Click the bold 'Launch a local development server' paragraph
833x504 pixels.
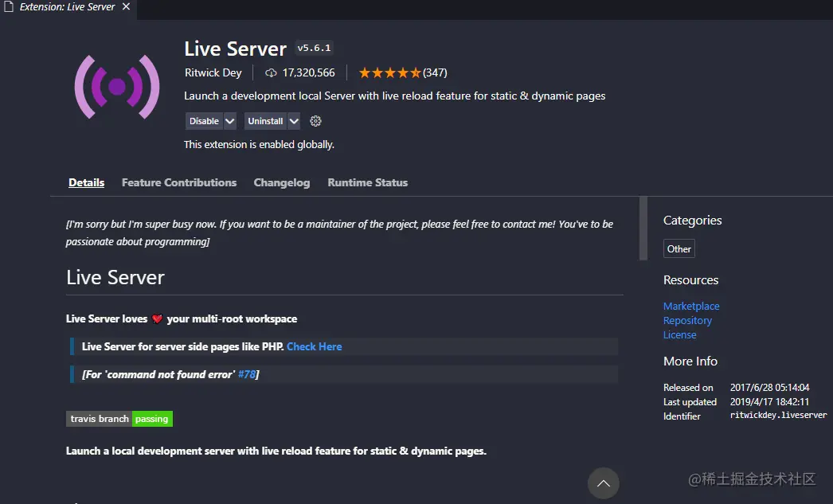276,451
